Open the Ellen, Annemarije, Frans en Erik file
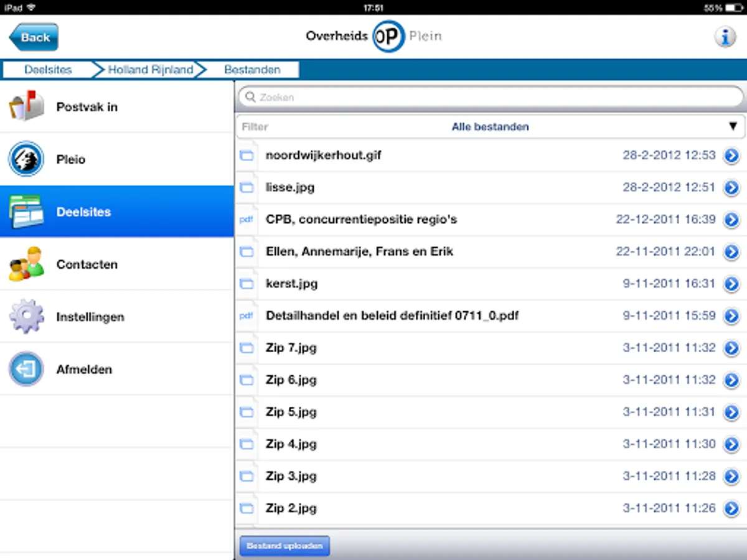Screen dimensions: 747x560 click(x=359, y=251)
